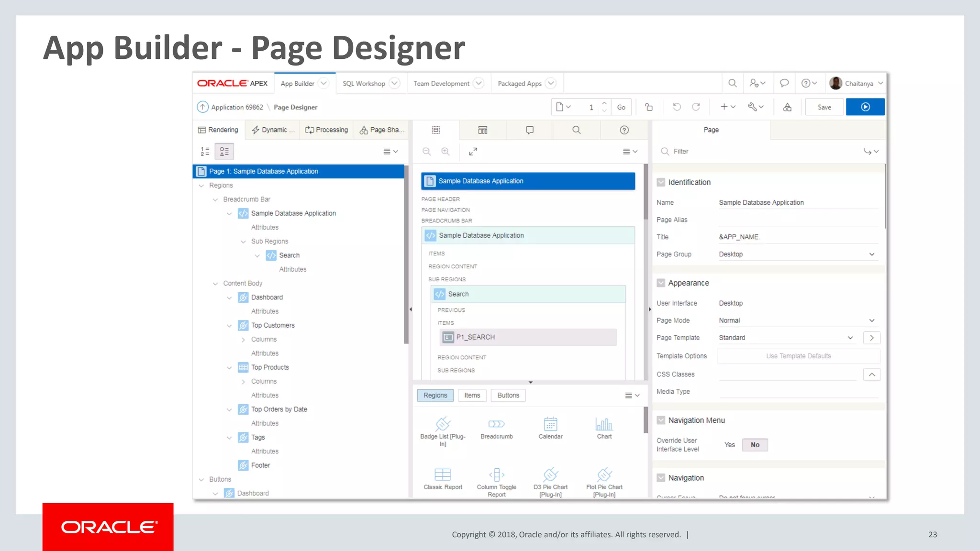Toggle group by component type view
980x551 pixels.
pyautogui.click(x=224, y=152)
